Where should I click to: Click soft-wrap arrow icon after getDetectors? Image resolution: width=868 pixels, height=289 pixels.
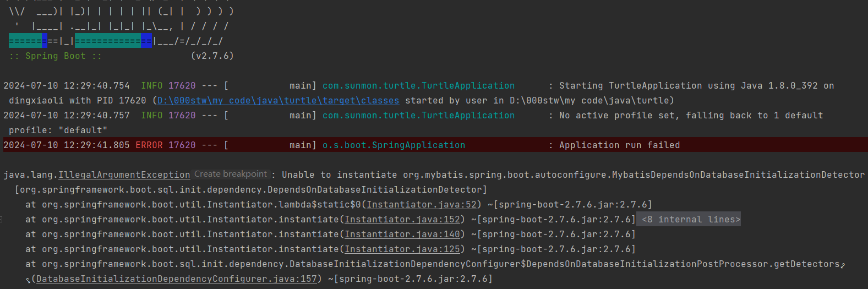coord(843,265)
